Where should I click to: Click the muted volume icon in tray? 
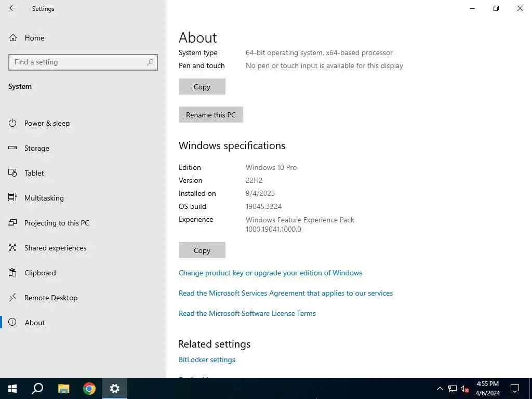point(465,389)
